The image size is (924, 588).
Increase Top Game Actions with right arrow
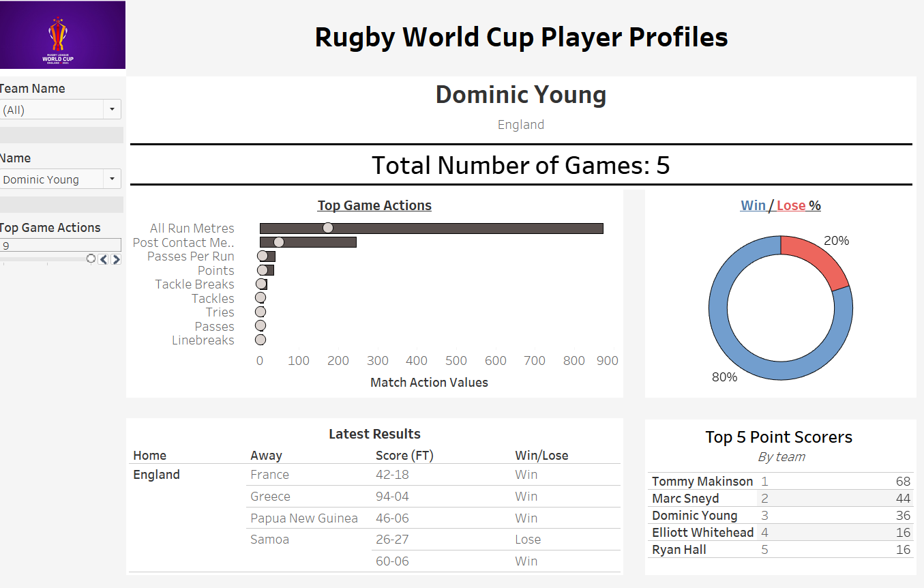(116, 259)
